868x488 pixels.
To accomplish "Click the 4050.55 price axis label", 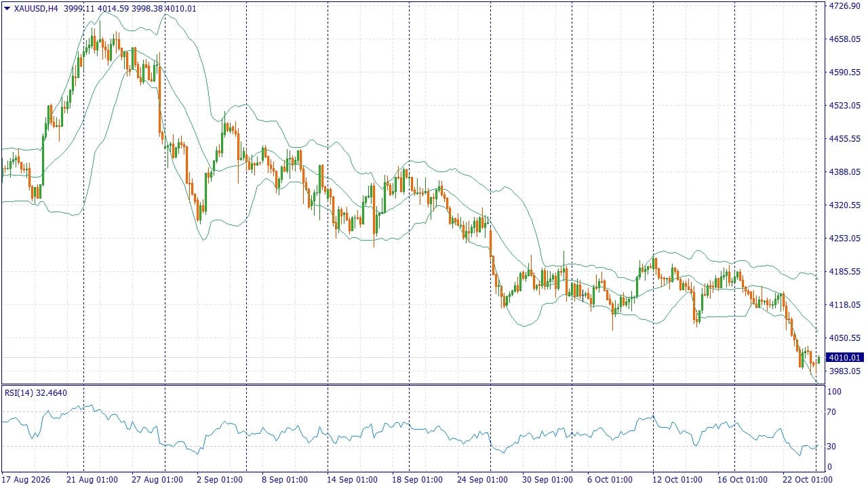I will 844,338.
